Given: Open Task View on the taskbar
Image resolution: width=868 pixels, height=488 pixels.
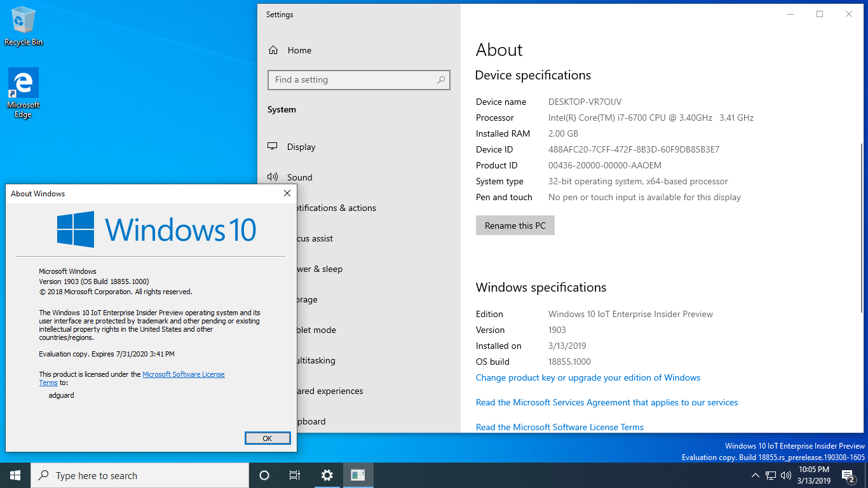Looking at the screenshot, I should click(295, 475).
